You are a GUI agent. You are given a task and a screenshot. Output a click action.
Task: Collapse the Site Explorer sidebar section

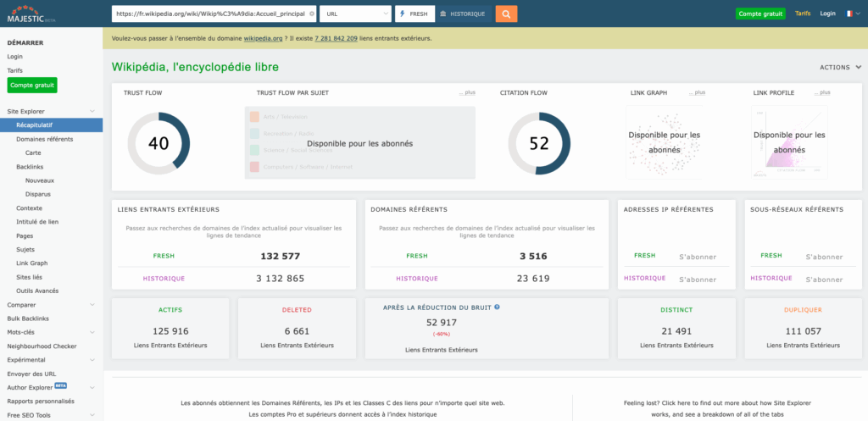pos(92,111)
